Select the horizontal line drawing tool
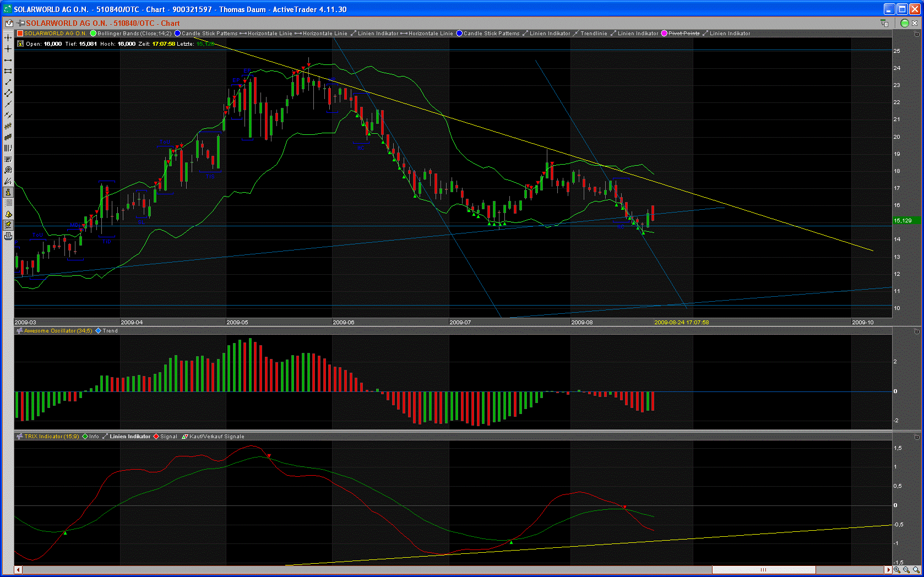The height and width of the screenshot is (577, 924). pos(8,60)
